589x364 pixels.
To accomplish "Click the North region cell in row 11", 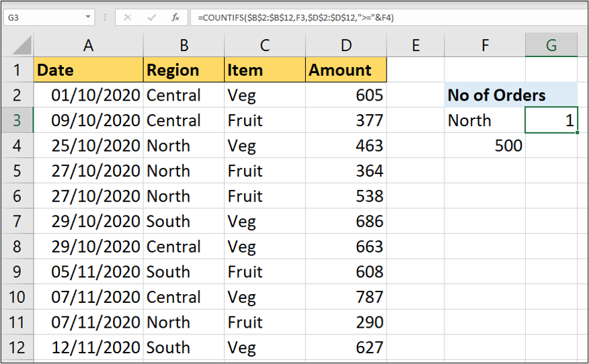I will [x=184, y=322].
